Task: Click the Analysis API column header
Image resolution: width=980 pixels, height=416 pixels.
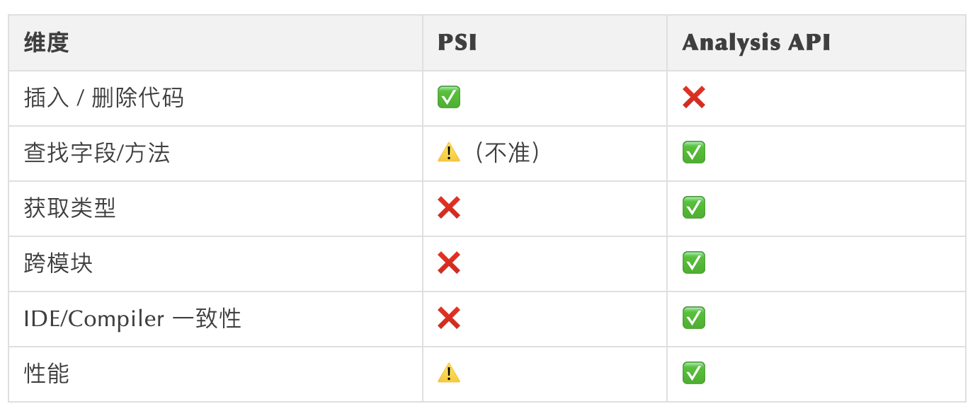Action: point(756,42)
